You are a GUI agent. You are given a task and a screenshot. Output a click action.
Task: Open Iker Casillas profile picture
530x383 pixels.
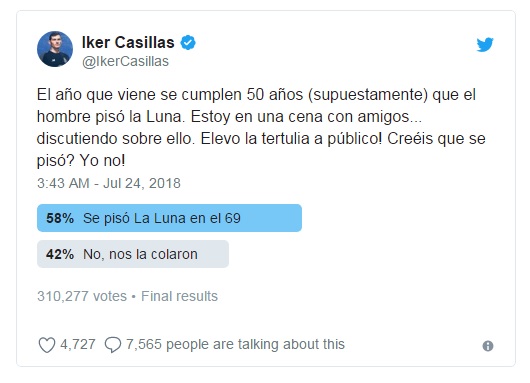[55, 49]
